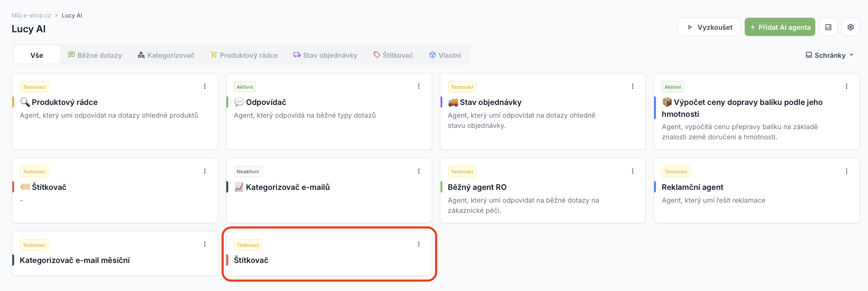This screenshot has height=291, width=868.
Task: Open three-dot menu on Kategorizovač e-mailů card
Action: (x=419, y=171)
